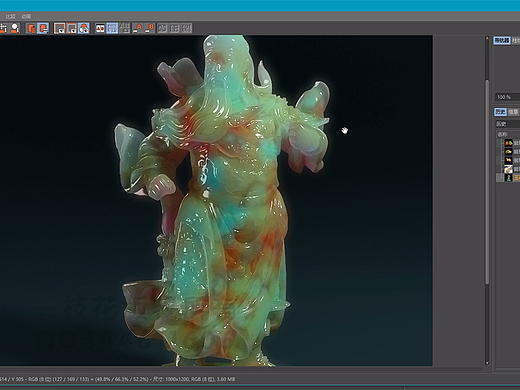
Task: Switch to the 历史 (History) tab
Action: [500, 112]
